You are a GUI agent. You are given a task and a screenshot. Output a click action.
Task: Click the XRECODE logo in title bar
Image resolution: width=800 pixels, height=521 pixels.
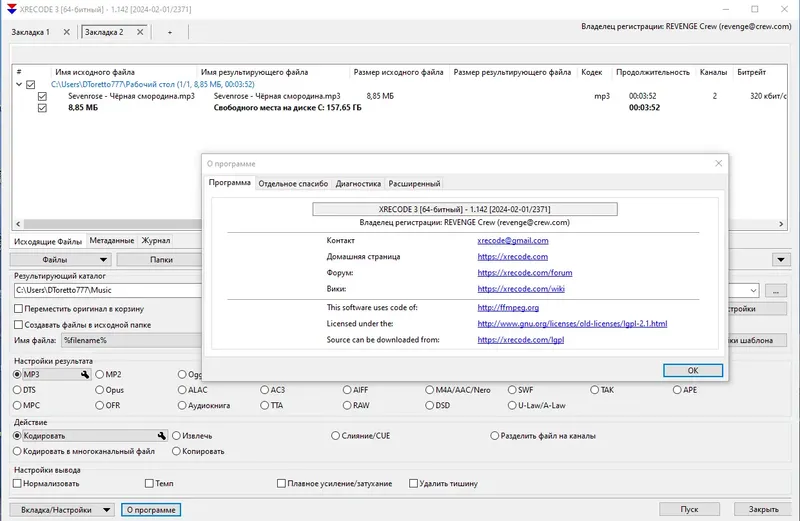(11, 9)
